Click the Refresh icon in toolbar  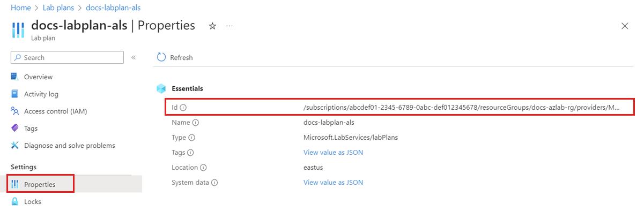tap(161, 57)
